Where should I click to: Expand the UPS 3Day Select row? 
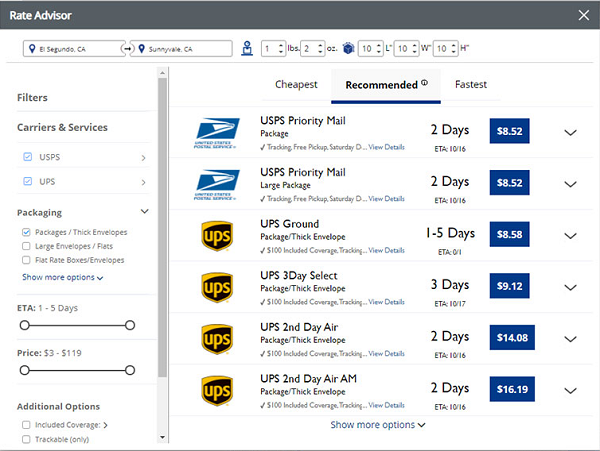(x=570, y=288)
